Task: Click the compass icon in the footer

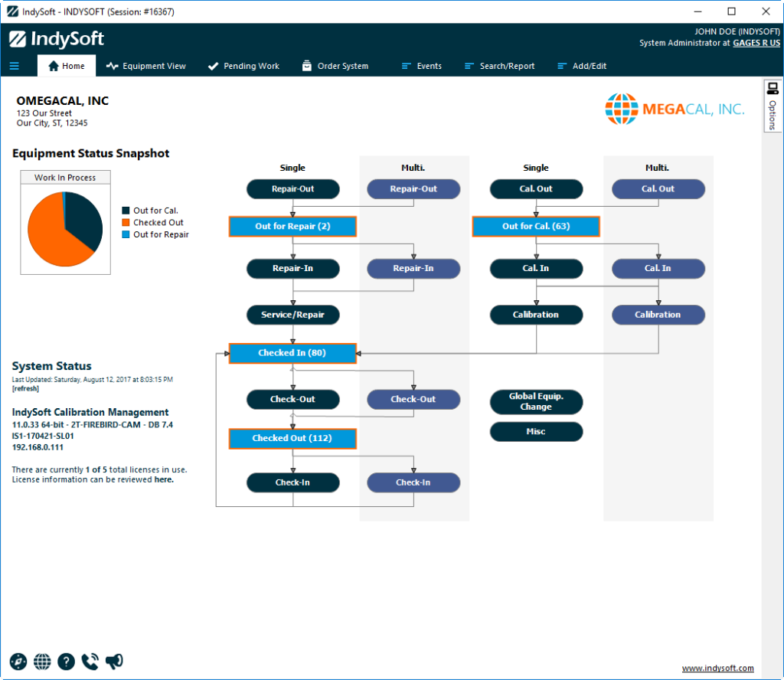Action: coord(18,661)
